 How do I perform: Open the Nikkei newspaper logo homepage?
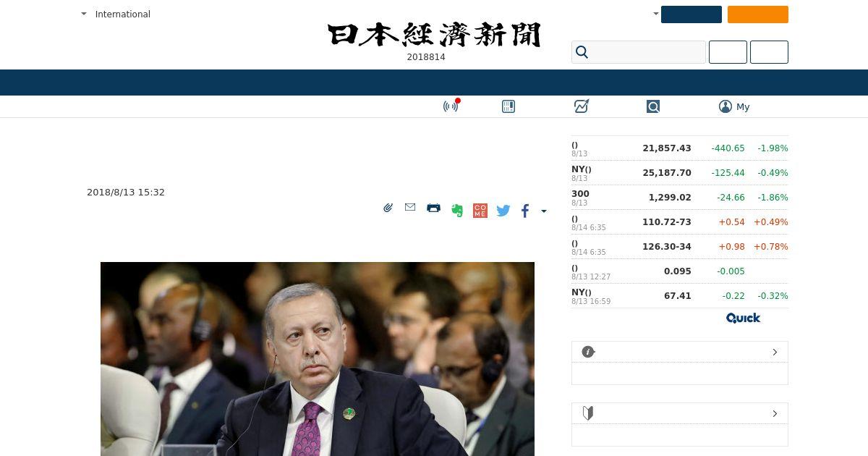(x=434, y=35)
